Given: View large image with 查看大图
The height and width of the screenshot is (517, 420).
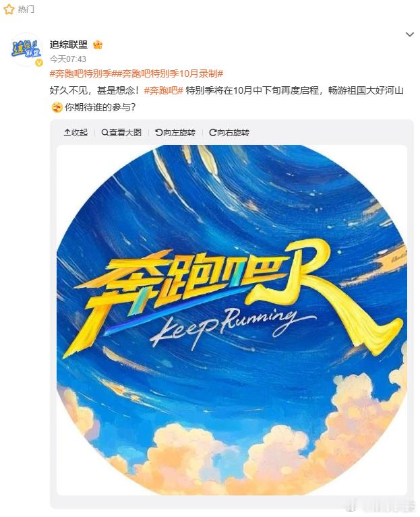Looking at the screenshot, I should [121, 133].
